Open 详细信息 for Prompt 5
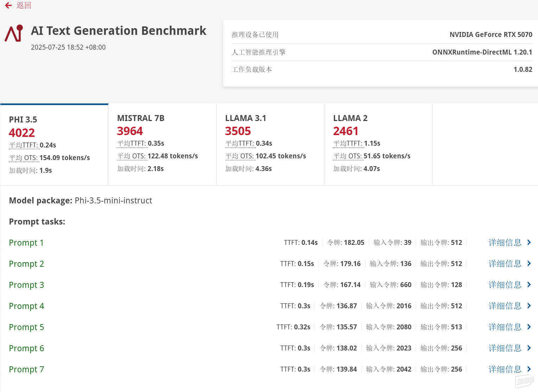Image resolution: width=538 pixels, height=392 pixels. [505, 327]
